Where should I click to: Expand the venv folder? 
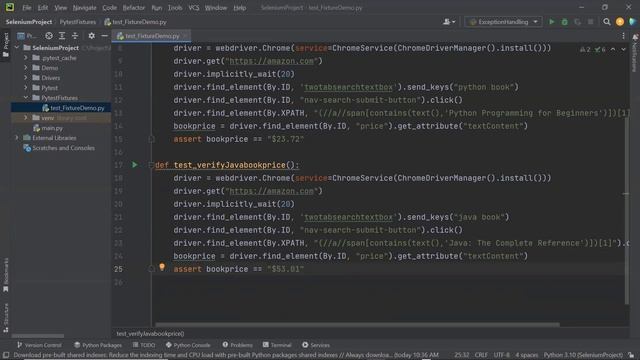click(26, 118)
